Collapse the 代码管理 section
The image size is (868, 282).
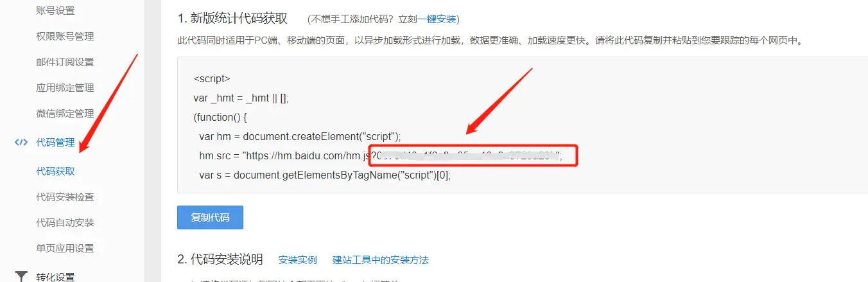click(x=55, y=143)
